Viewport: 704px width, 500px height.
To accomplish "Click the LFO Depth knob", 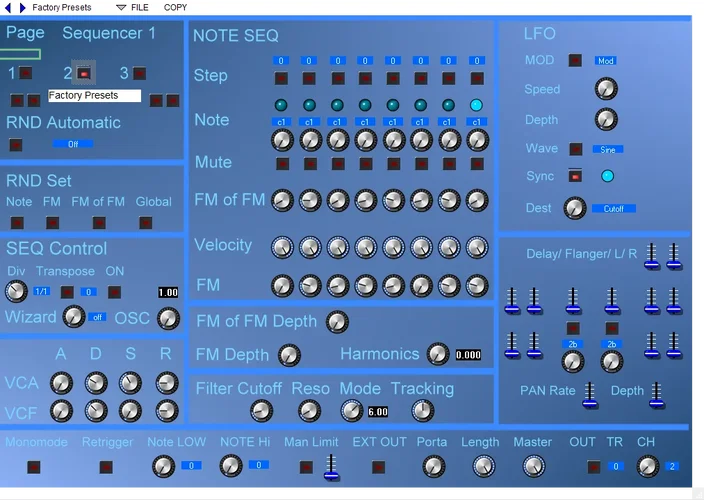I will pyautogui.click(x=606, y=121).
